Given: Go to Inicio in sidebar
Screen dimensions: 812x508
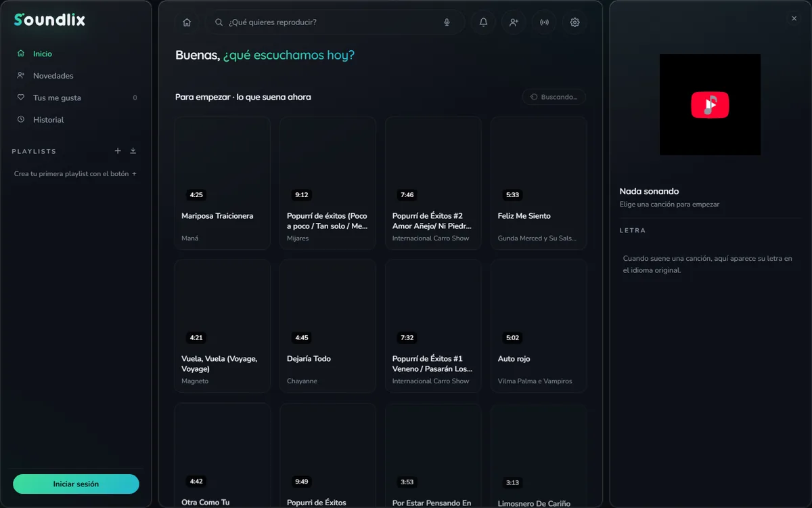Looking at the screenshot, I should 76,54.
